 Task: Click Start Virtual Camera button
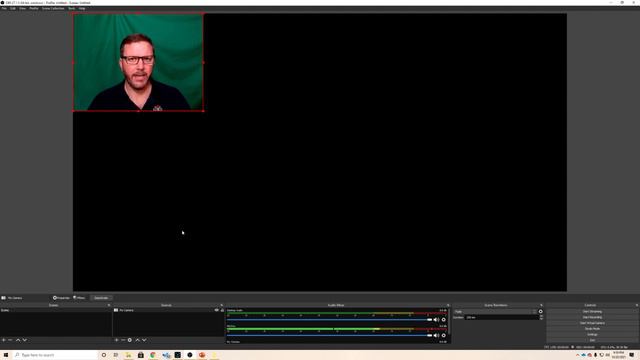pos(592,323)
